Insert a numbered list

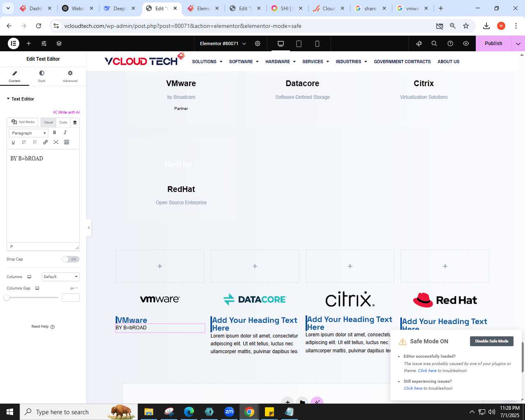[34, 142]
